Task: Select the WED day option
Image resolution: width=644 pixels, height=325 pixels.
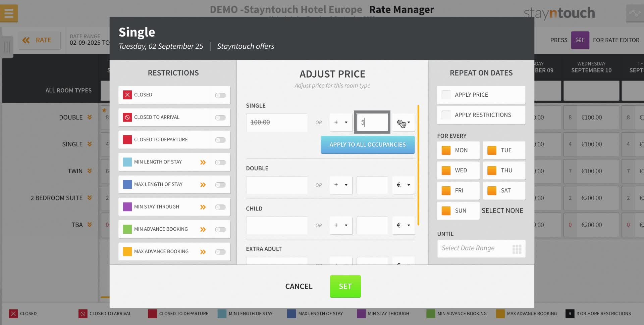Action: coord(458,171)
